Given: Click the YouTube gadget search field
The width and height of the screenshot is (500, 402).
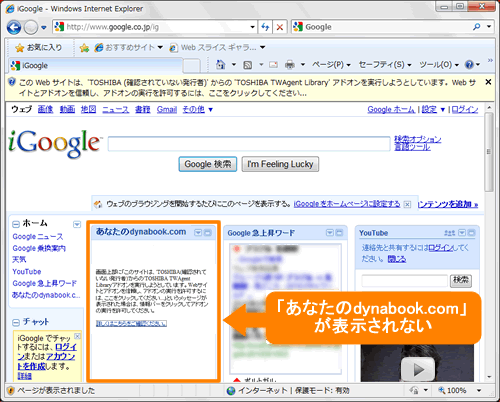Looking at the screenshot, I should [405, 281].
